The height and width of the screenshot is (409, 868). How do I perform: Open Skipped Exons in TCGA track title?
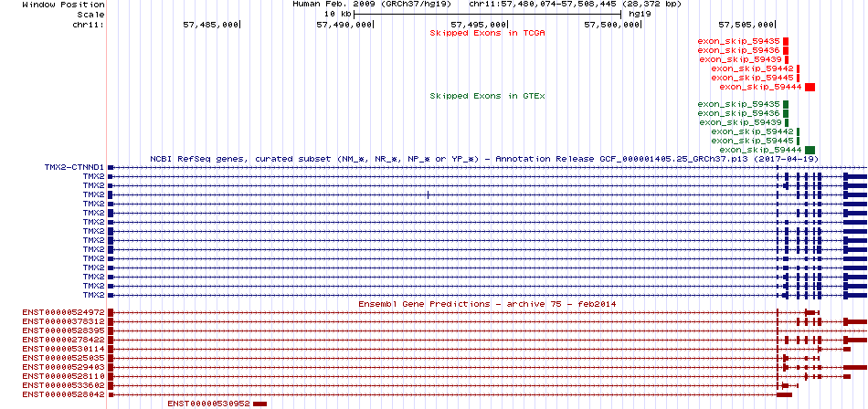tap(487, 33)
